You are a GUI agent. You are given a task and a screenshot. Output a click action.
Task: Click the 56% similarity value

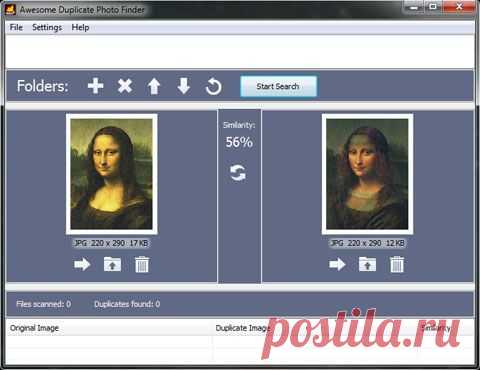(239, 142)
